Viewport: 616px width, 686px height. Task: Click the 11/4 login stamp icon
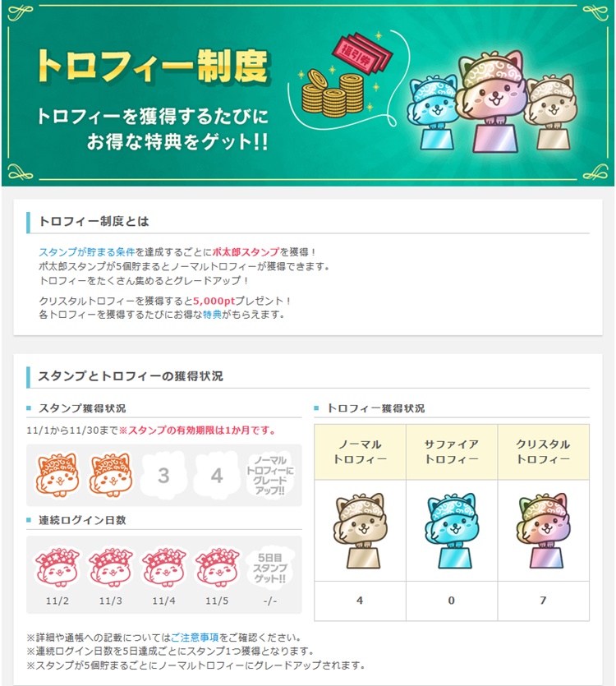163,568
